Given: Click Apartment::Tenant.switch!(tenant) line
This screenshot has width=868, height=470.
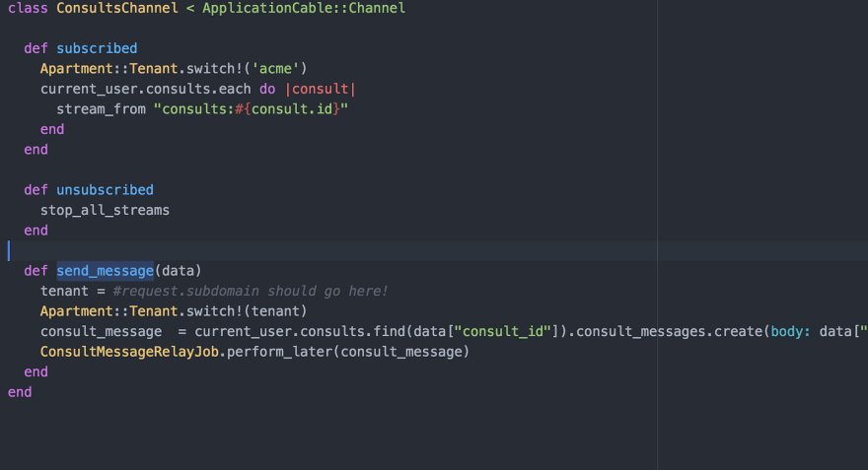Looking at the screenshot, I should click(174, 311).
